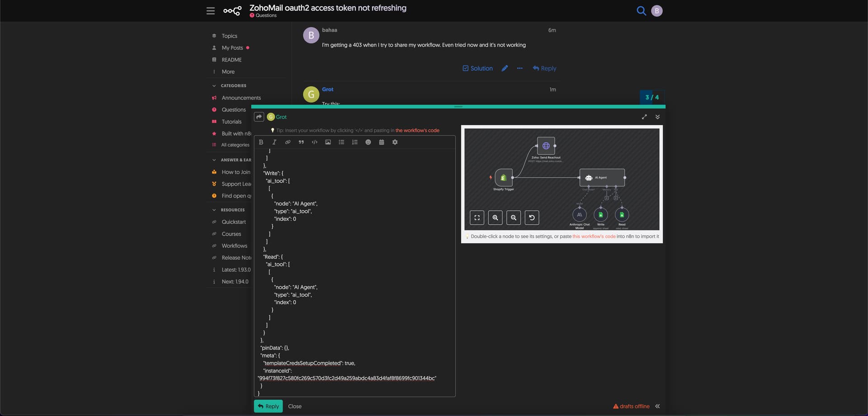Open Quickstart resource link
Viewport: 868px width, 416px height.
pos(234,222)
